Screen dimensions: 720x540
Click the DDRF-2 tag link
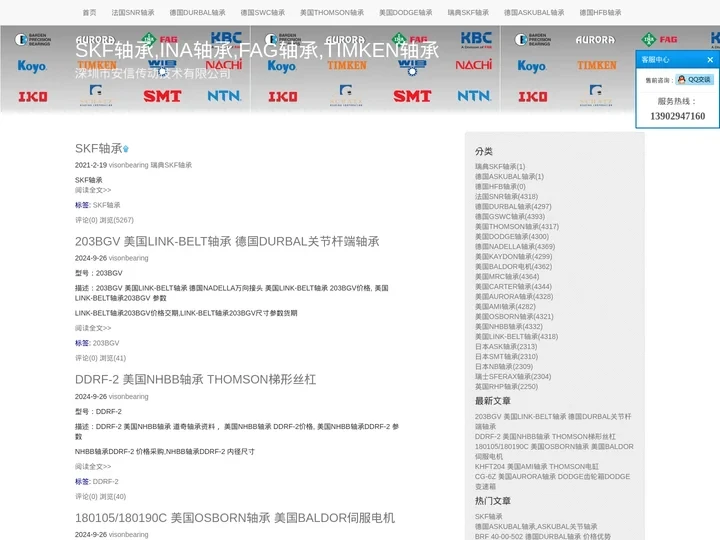[x=106, y=482]
